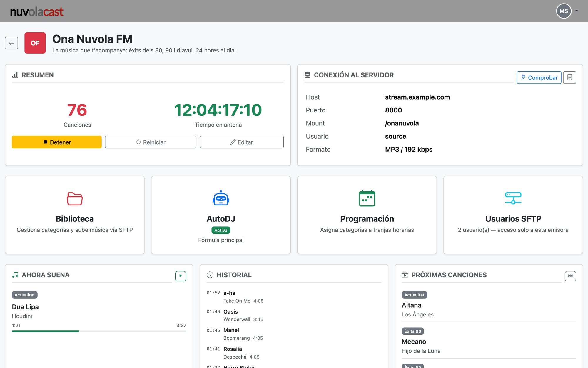
Task: Edit the station with Editar
Action: pyautogui.click(x=242, y=142)
